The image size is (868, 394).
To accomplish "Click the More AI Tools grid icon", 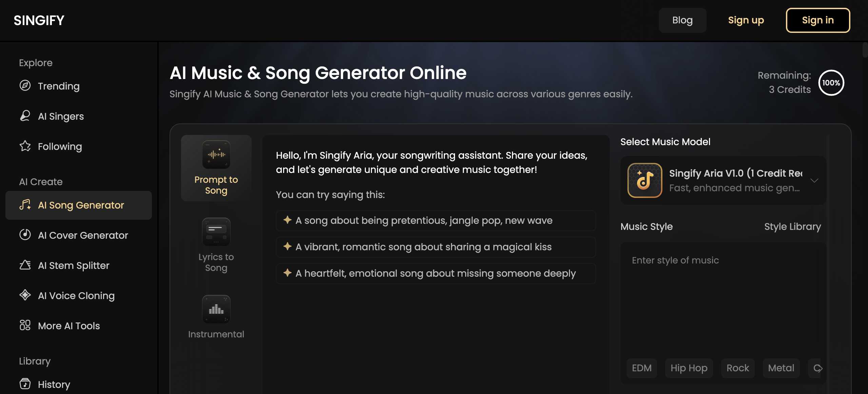I will point(25,325).
